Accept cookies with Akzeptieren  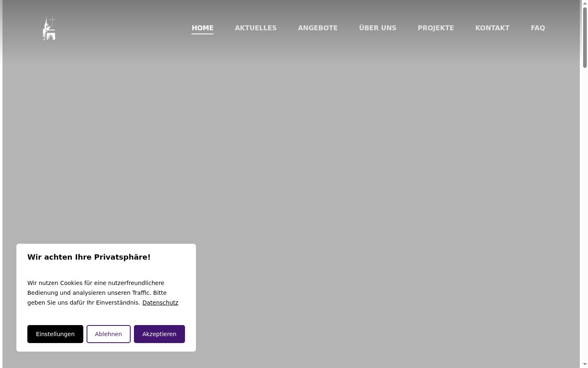(x=159, y=334)
